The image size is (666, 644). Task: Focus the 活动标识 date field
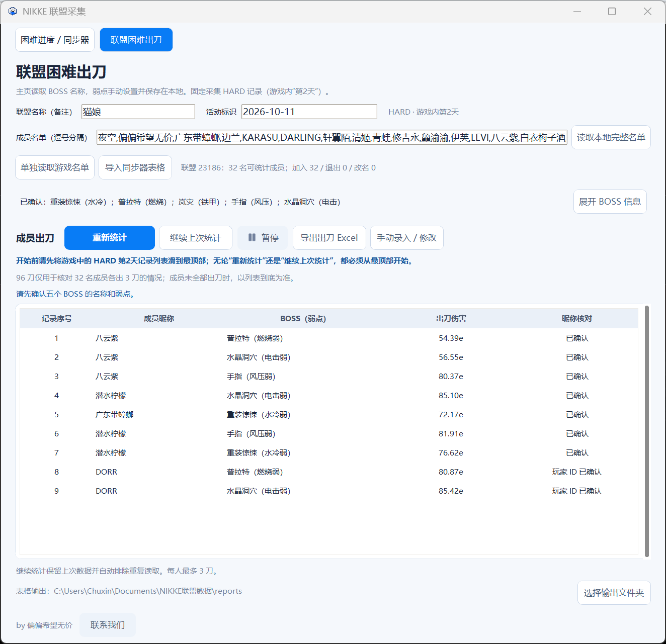(309, 112)
